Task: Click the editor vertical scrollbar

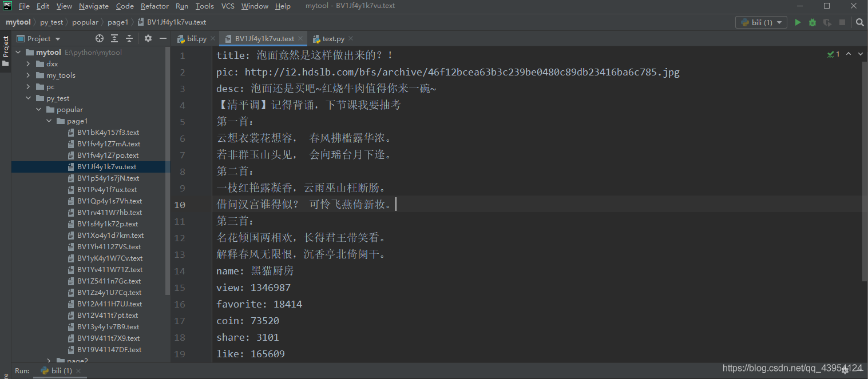Action: pos(865,171)
